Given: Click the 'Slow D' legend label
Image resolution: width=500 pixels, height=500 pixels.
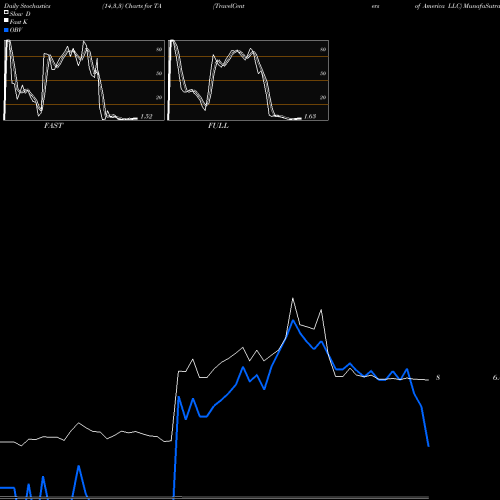Looking at the screenshot, I should click(20, 14).
